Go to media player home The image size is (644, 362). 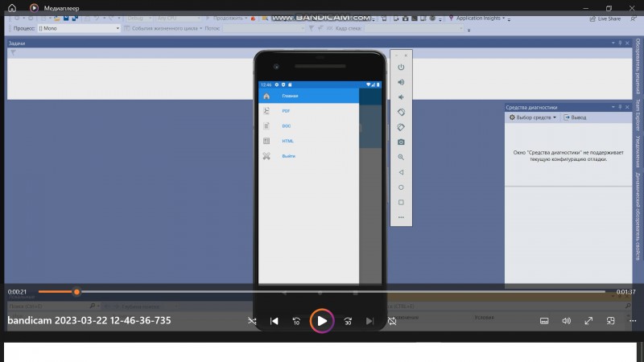click(12, 8)
